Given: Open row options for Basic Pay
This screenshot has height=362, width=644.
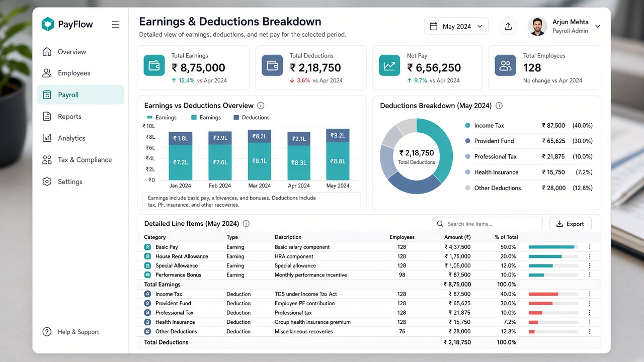Looking at the screenshot, I should (590, 247).
